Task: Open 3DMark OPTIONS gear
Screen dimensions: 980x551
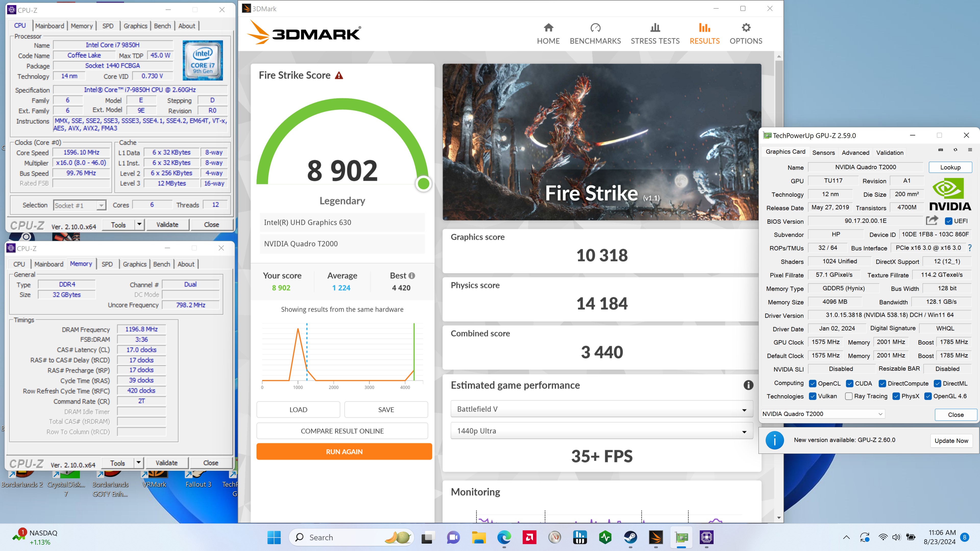Action: click(x=746, y=33)
